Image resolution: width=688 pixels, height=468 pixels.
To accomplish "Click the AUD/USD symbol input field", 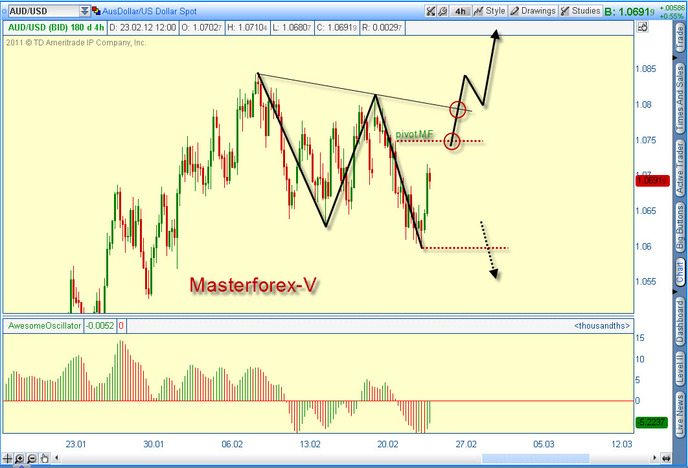I will 44,11.
